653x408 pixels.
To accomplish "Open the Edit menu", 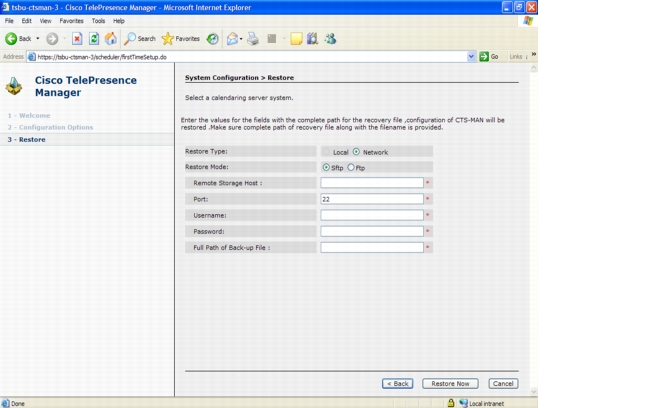I will point(27,21).
